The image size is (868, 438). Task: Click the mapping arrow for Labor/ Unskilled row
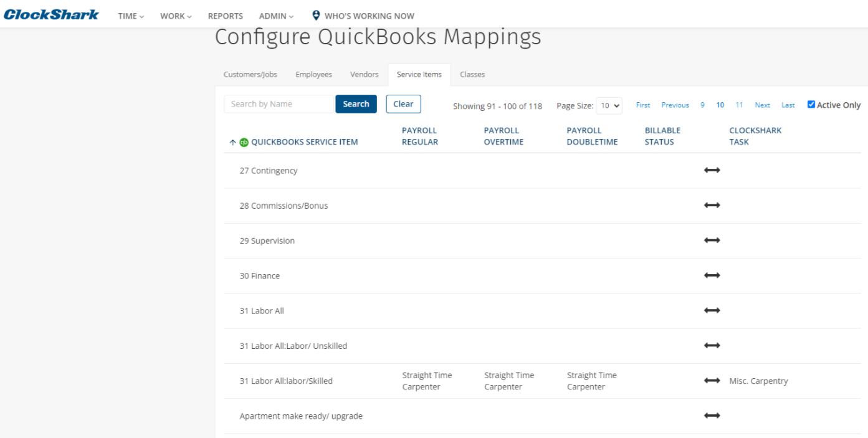(x=712, y=345)
